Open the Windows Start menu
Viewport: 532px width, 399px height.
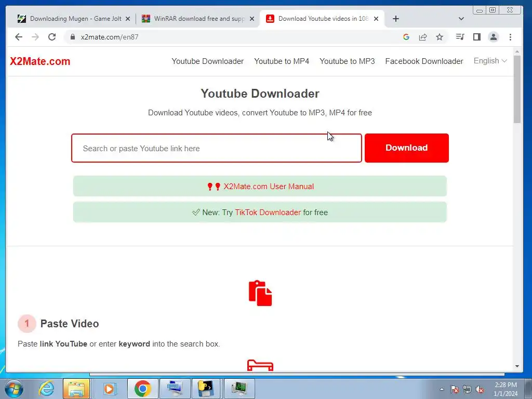(14, 389)
